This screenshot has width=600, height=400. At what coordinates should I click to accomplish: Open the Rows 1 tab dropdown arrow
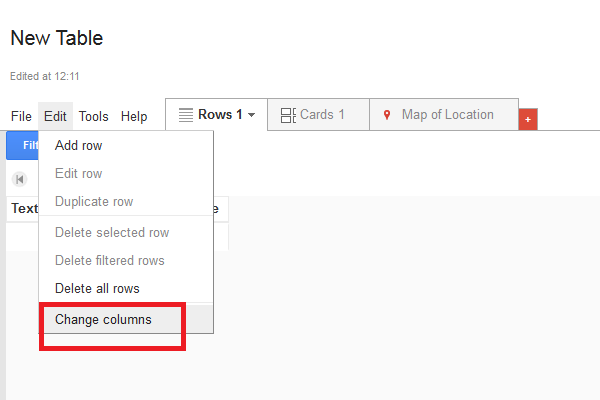[251, 115]
